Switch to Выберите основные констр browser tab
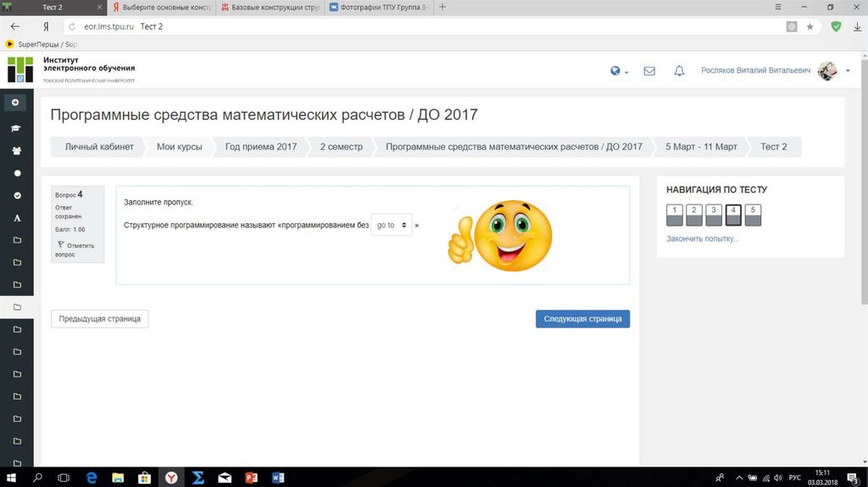This screenshot has height=487, width=868. coord(162,7)
